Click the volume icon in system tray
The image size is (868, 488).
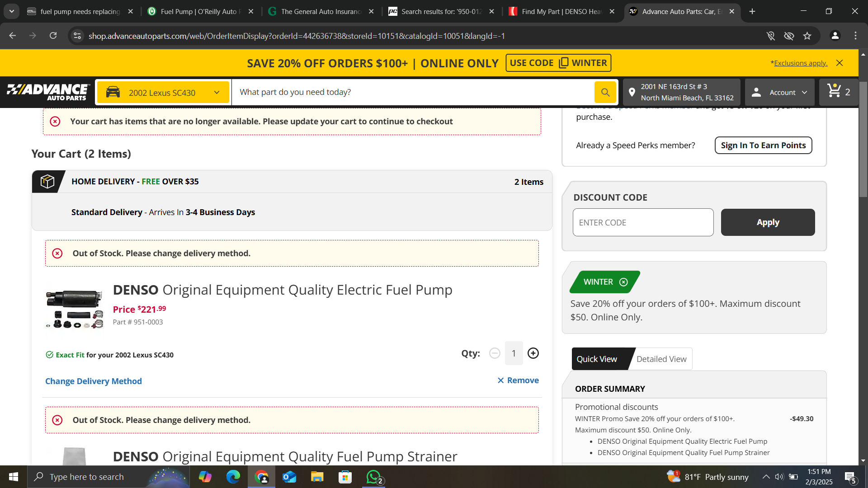(779, 477)
